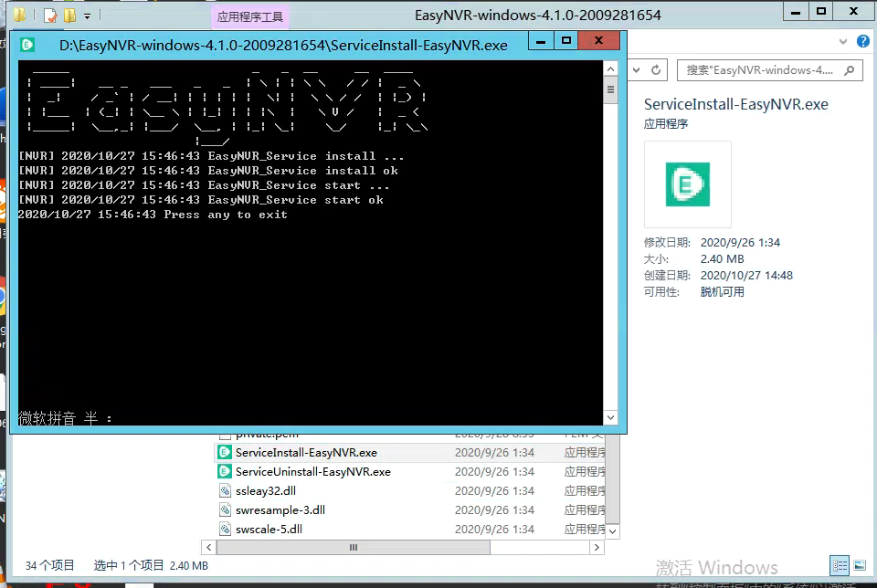Image resolution: width=877 pixels, height=588 pixels.
Task: Open Explorer help via question mark icon
Action: (863, 41)
